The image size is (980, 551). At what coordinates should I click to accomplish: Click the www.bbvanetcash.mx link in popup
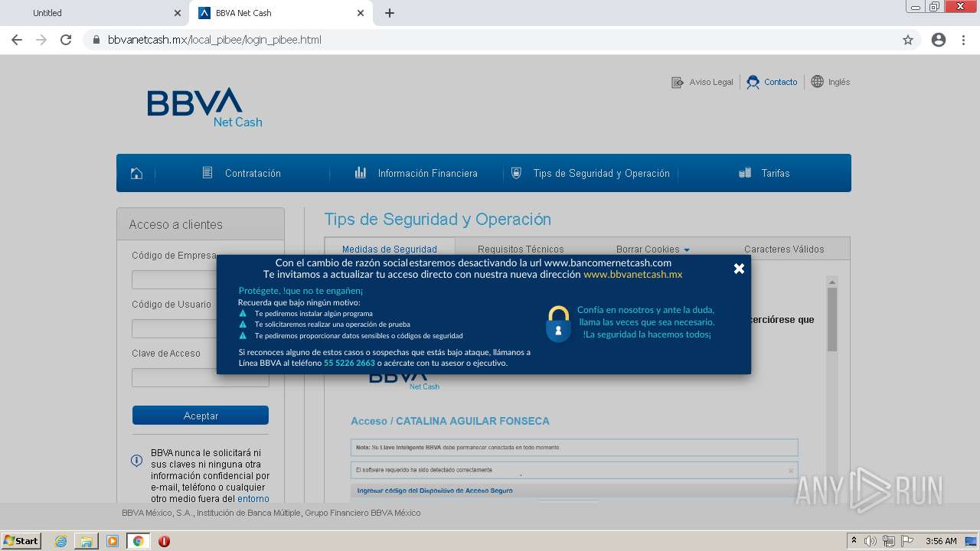pos(633,274)
